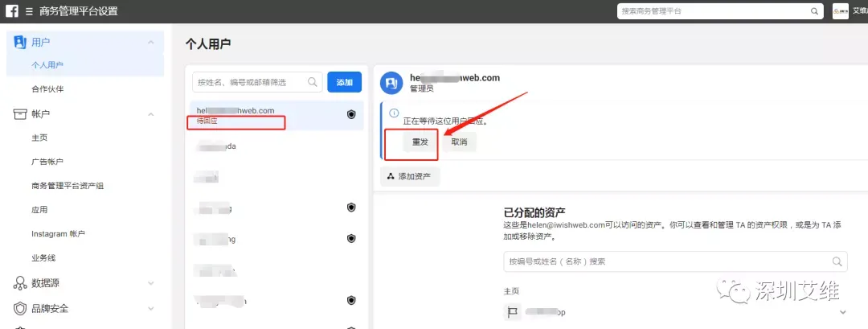Click the 管理员 role label

coord(422,88)
